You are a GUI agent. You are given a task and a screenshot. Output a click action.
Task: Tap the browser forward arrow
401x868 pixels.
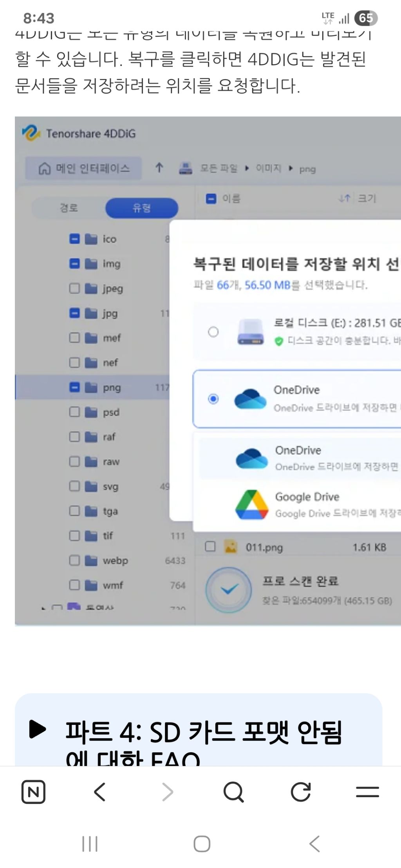coord(167,792)
